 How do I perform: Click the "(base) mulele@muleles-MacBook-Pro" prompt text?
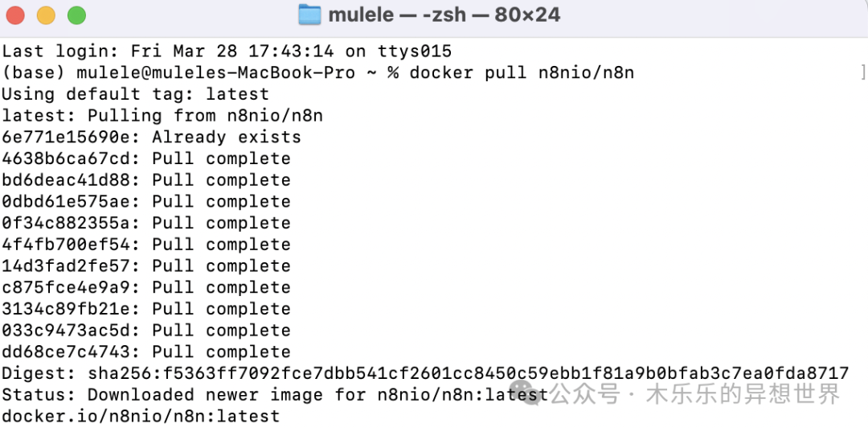(178, 72)
